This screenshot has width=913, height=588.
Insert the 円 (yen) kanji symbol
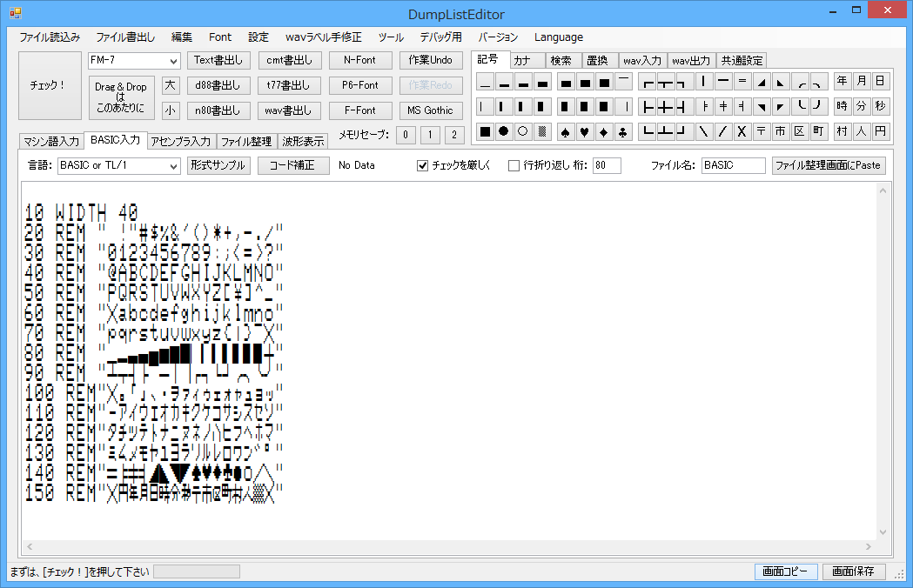coord(881,131)
